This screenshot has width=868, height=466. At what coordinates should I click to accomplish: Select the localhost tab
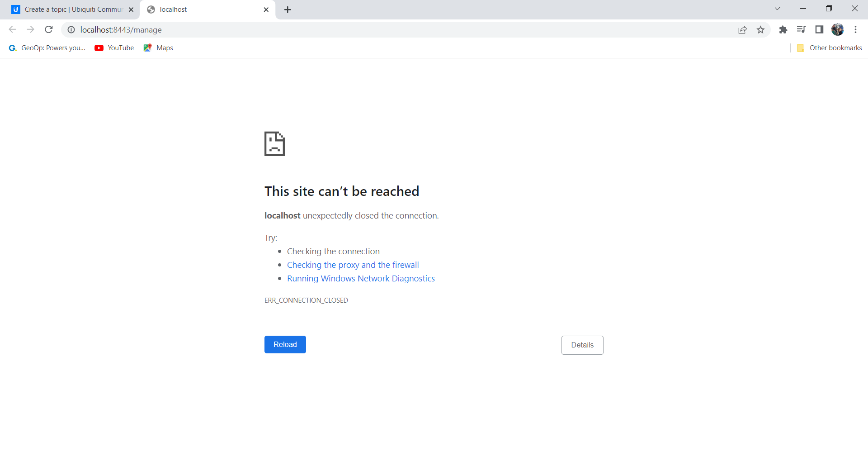pos(203,10)
